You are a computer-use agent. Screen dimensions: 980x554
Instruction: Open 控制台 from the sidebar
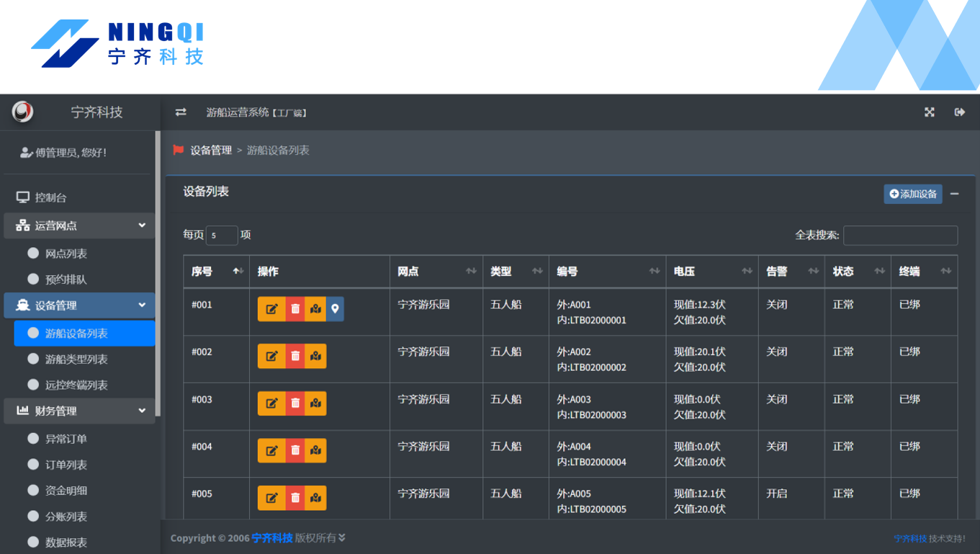[43, 197]
